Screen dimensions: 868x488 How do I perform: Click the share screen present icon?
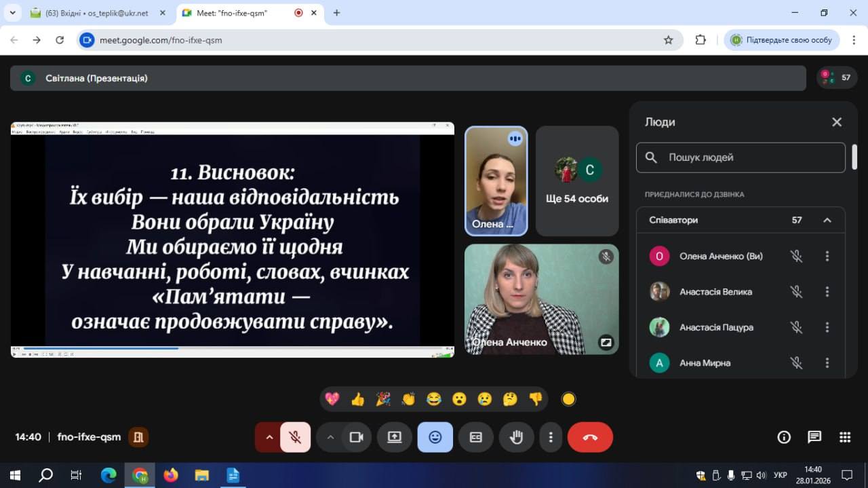click(395, 437)
